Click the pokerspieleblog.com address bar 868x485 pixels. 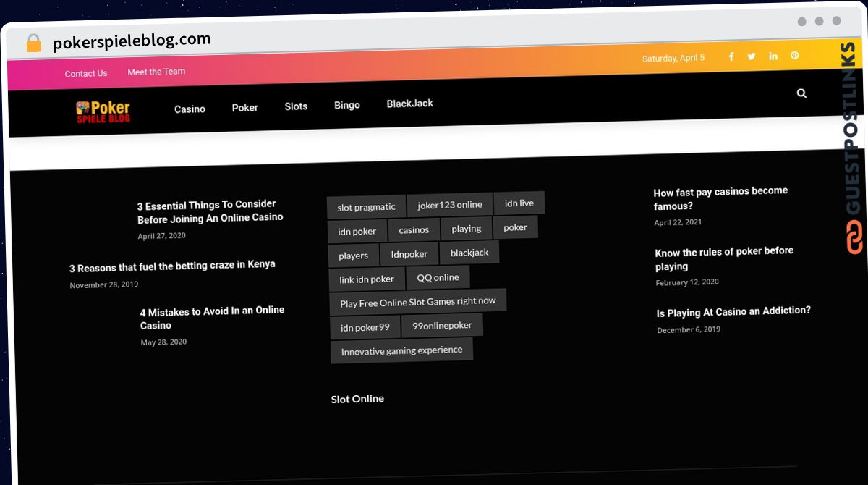[x=132, y=41]
